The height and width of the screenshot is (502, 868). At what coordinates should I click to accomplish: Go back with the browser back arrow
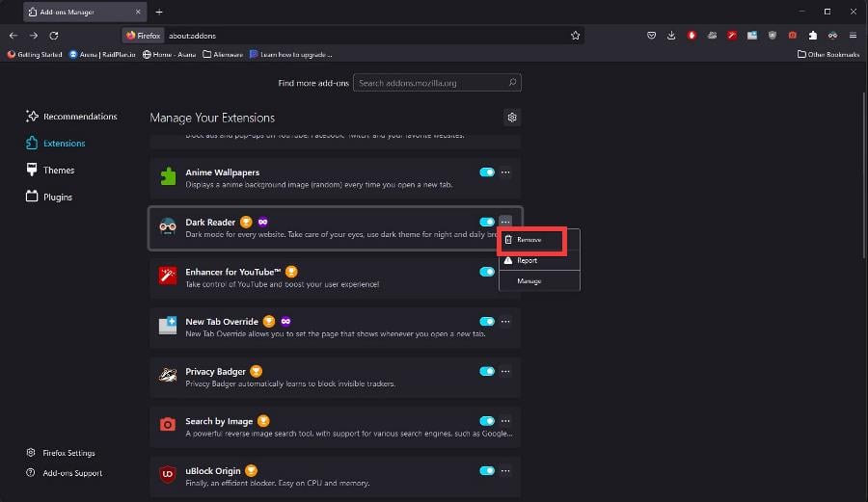point(14,36)
